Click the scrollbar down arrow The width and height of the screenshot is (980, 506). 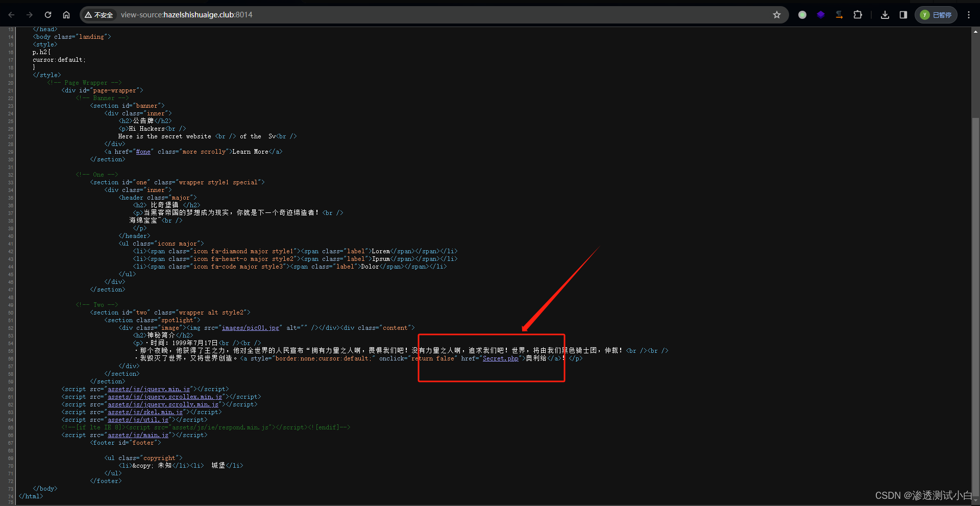[975, 501]
